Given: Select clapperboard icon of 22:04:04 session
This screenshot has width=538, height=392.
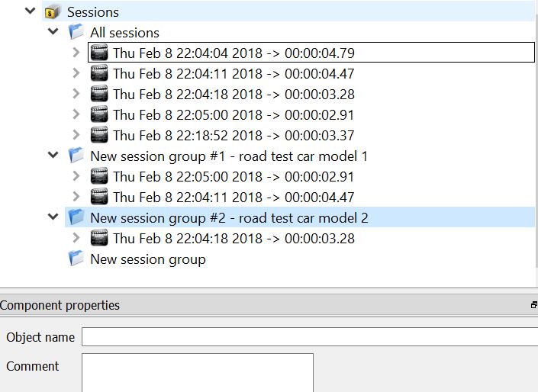Looking at the screenshot, I should [99, 53].
